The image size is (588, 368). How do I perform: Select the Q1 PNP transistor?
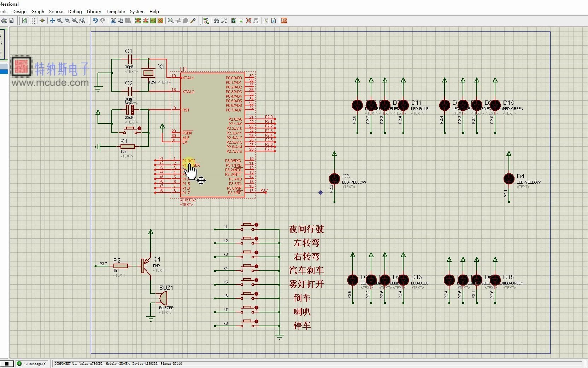click(x=146, y=266)
